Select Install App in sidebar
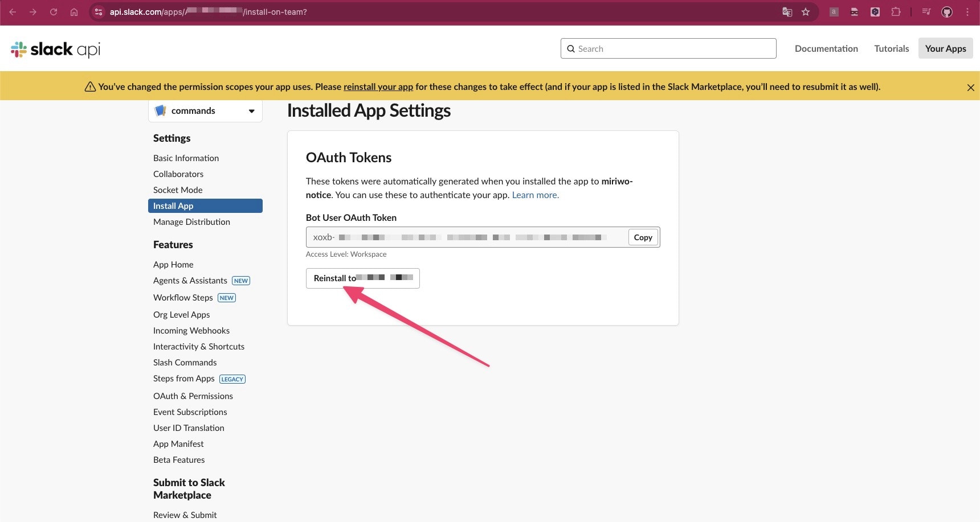 pyautogui.click(x=205, y=205)
